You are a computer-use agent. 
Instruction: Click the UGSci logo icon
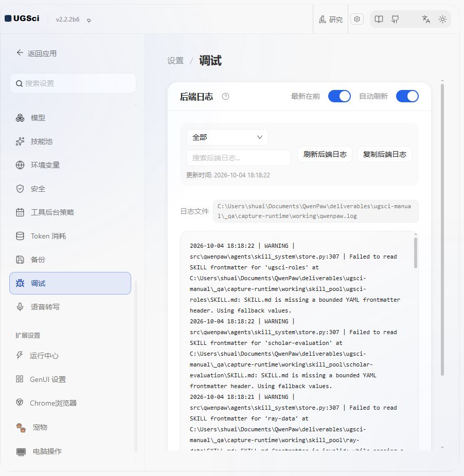[x=8, y=19]
